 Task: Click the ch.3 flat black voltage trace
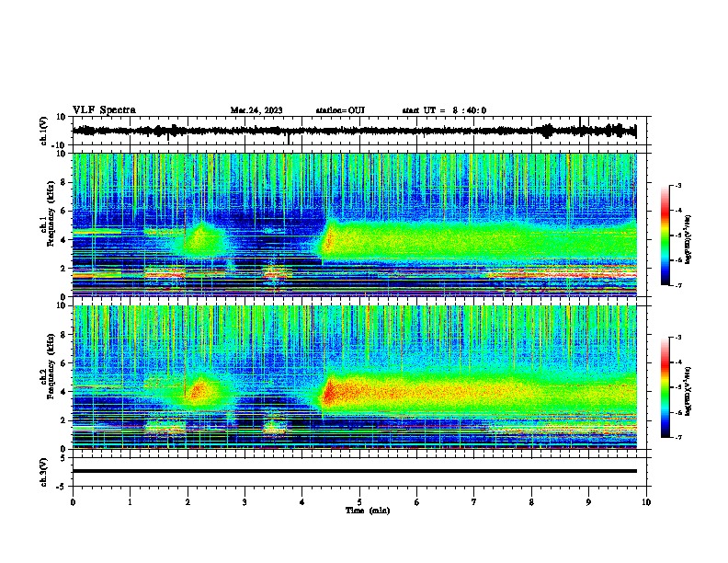coord(354,471)
